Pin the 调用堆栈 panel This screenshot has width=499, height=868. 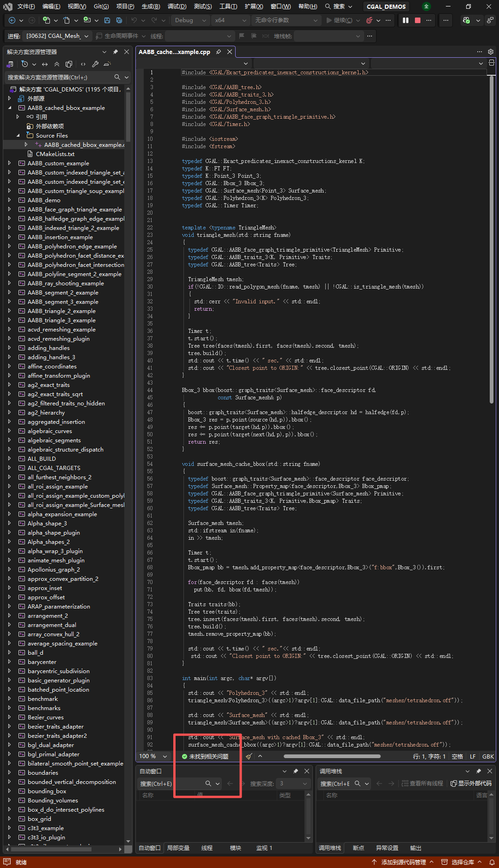(479, 771)
